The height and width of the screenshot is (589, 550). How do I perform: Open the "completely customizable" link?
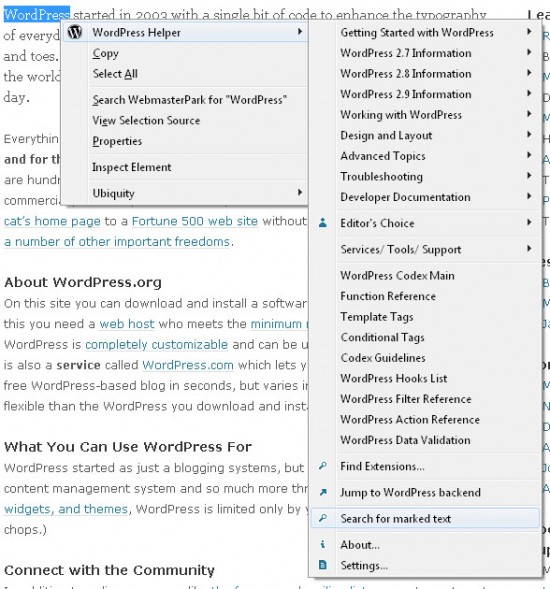pos(157,344)
